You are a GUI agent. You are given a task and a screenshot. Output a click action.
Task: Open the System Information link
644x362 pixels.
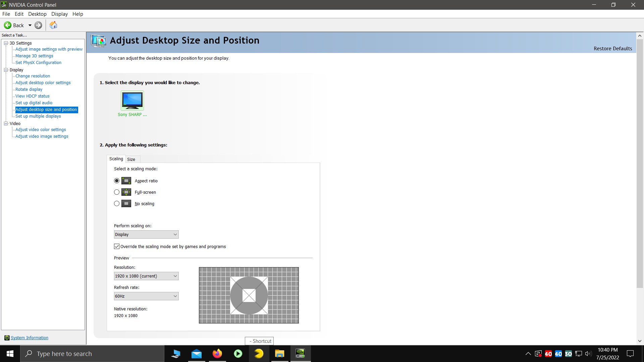tap(30, 338)
